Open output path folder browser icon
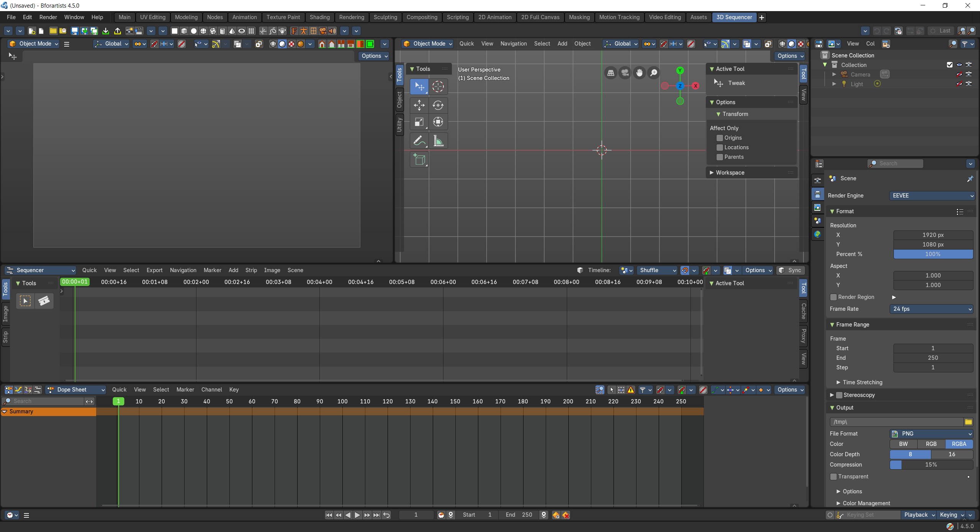The image size is (980, 532). click(969, 422)
